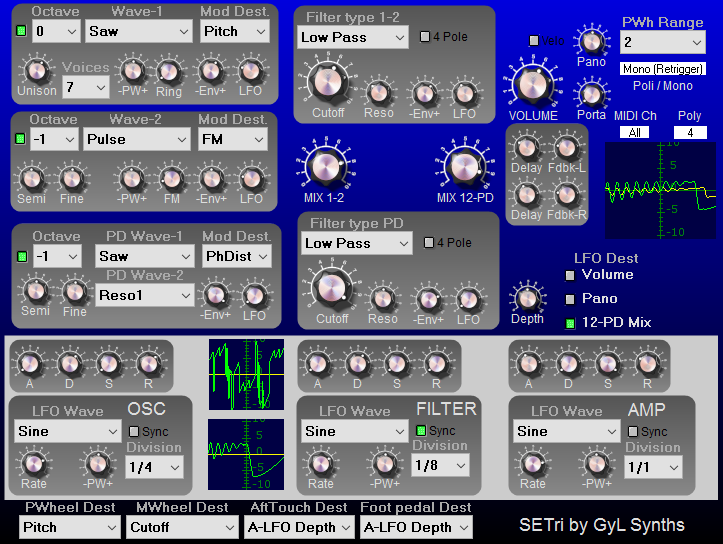
Task: Enable Volume as LFO destination
Action: 571,275
